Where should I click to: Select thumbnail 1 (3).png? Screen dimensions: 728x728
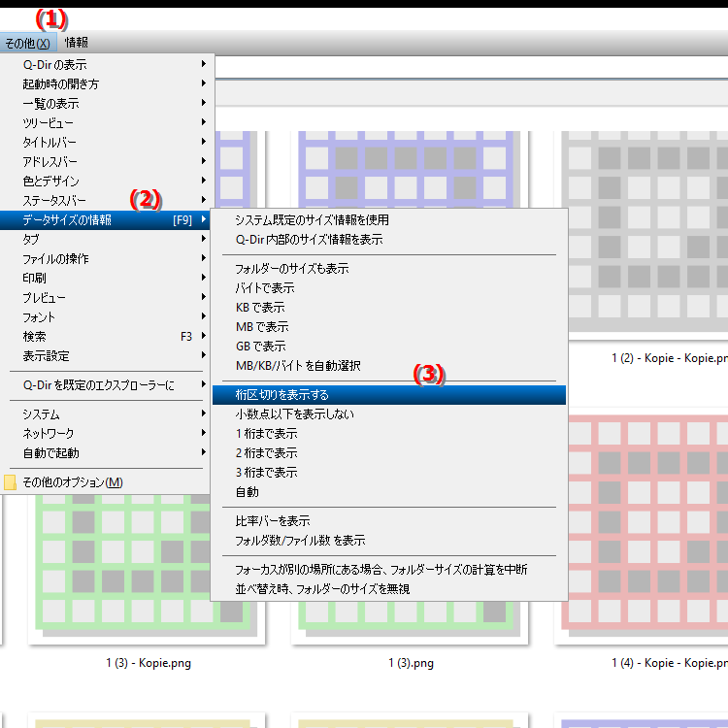click(410, 622)
